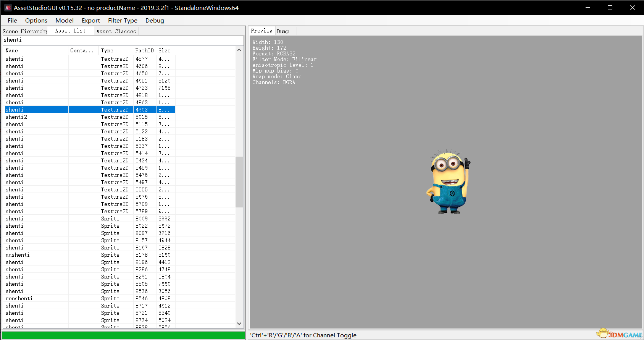644x340 pixels.
Task: Switch to the Preview tab
Action: 261,31
